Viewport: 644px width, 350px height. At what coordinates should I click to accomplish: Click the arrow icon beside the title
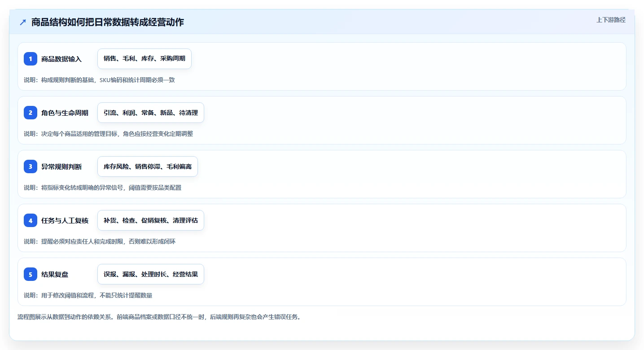click(23, 22)
